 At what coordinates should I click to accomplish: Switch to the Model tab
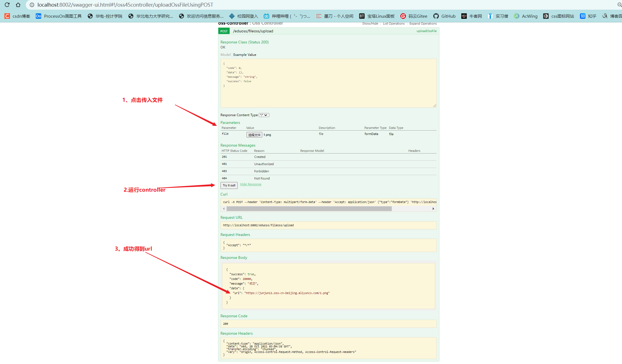coord(225,55)
